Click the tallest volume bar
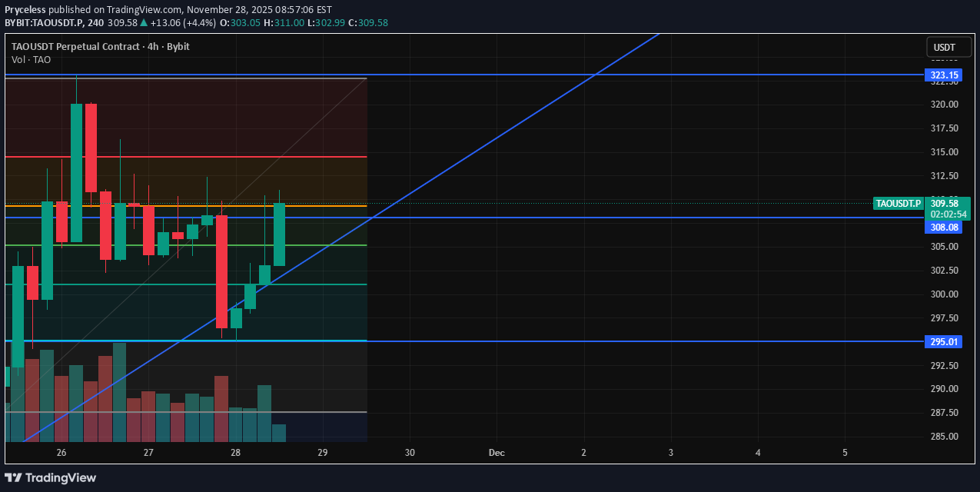Screen dimensions: 980x492 119,392
